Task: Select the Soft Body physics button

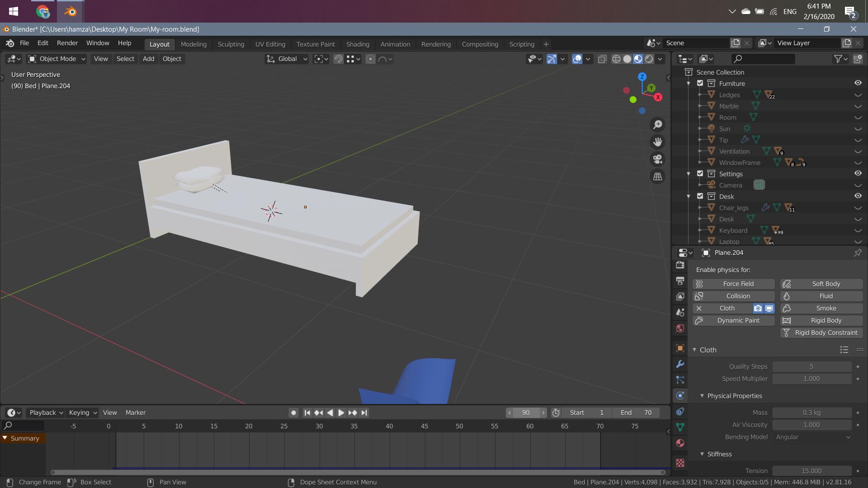Action: pyautogui.click(x=825, y=283)
